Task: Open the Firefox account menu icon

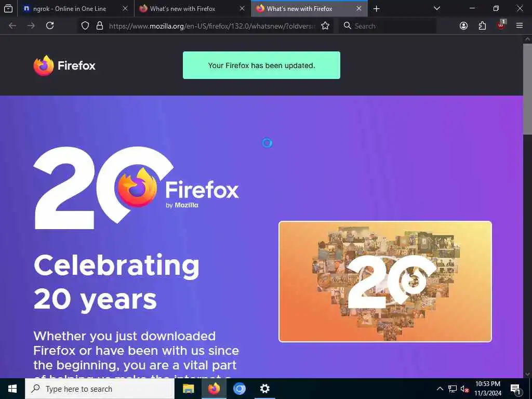Action: [463, 26]
